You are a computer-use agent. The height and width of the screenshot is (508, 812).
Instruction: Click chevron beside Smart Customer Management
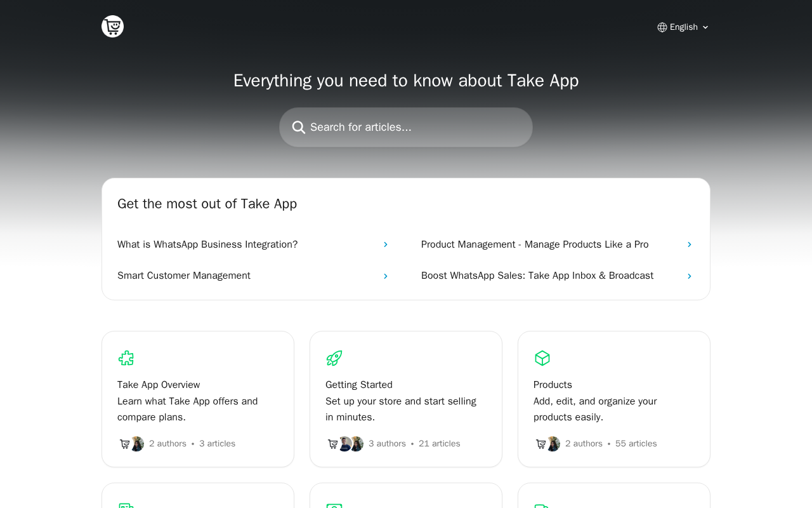tap(385, 276)
